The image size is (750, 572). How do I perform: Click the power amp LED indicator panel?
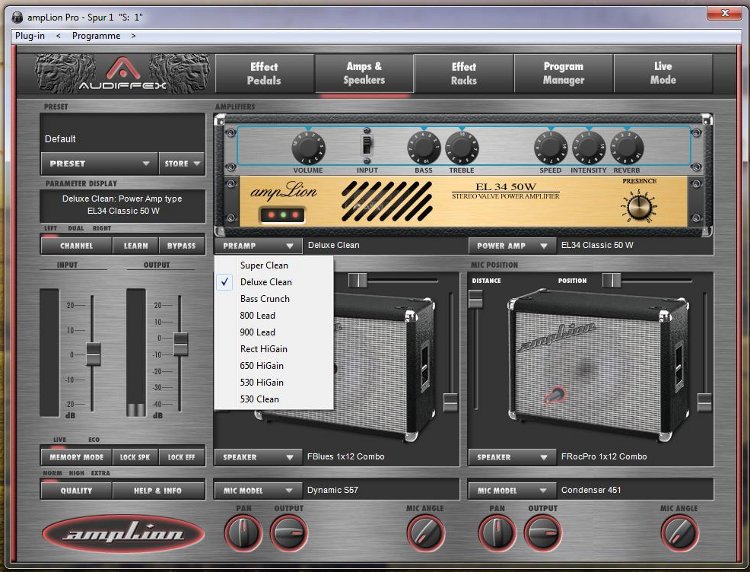coord(283,215)
